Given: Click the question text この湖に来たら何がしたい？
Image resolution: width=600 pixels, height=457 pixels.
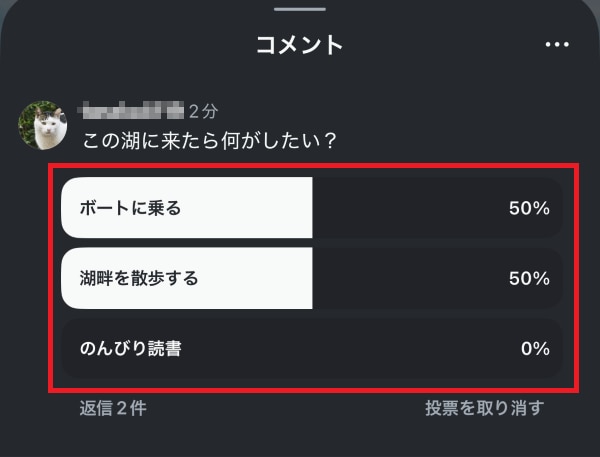Looking at the screenshot, I should (x=208, y=139).
